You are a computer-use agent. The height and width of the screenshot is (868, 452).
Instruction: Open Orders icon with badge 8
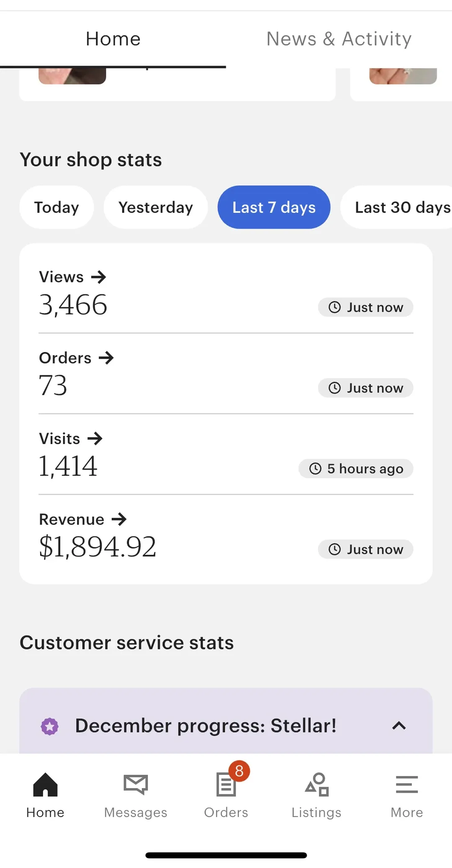[x=226, y=784]
